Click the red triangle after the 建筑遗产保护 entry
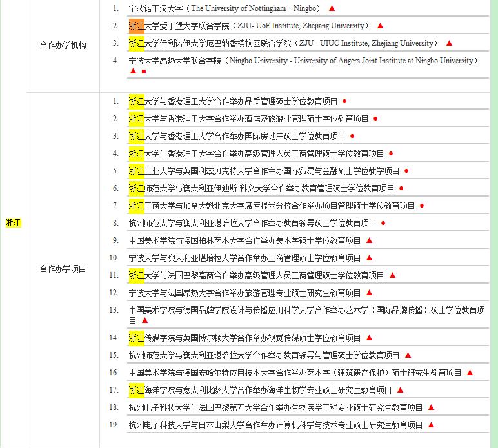 [x=470, y=373]
